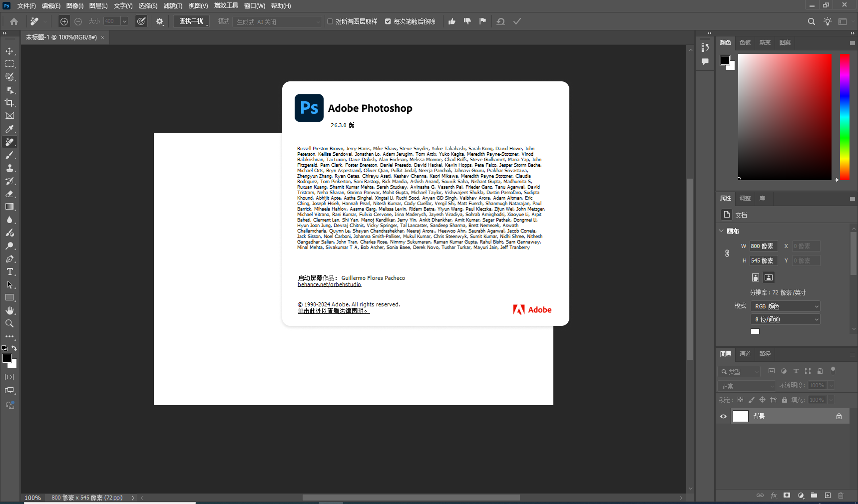Image resolution: width=858 pixels, height=504 pixels.
Task: Toggle 对所有图层取样 checkbox
Action: click(x=330, y=21)
